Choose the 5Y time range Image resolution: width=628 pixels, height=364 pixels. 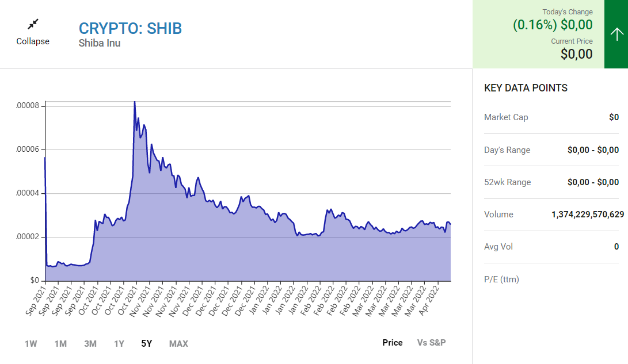(147, 344)
